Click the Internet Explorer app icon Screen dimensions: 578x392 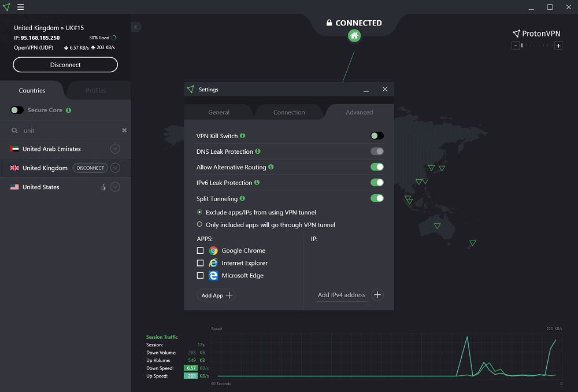[x=213, y=263]
